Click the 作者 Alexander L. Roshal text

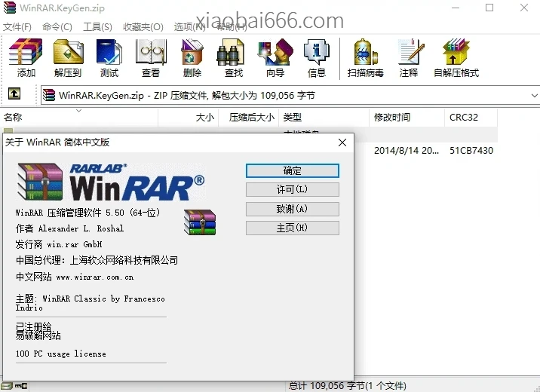[x=69, y=228]
